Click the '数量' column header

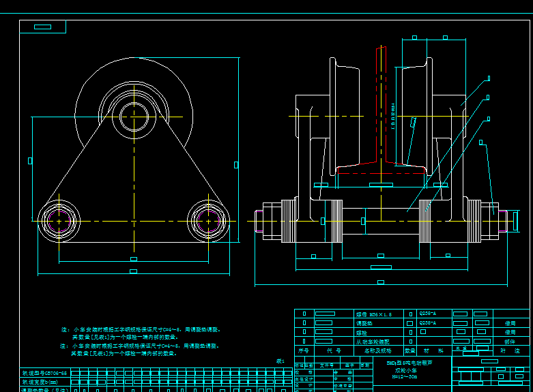(410, 351)
